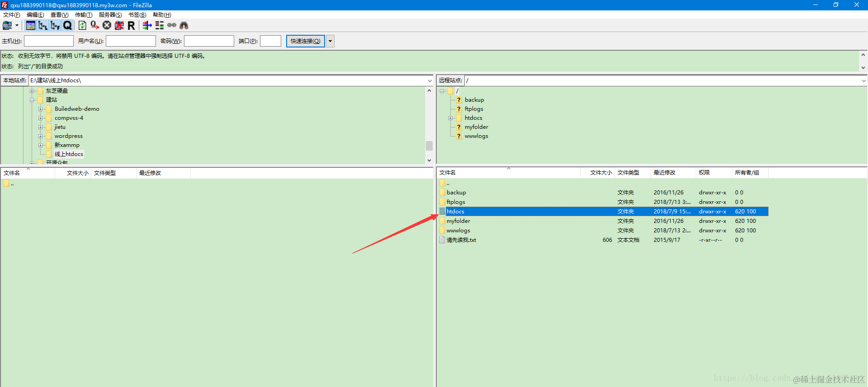Toggle the message log display
868x387 pixels.
point(30,25)
